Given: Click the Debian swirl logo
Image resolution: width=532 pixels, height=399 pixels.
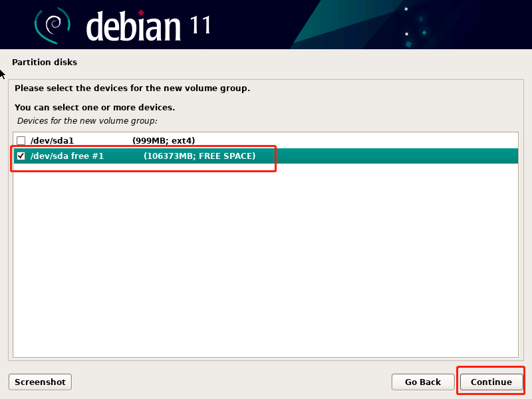Looking at the screenshot, I should (53, 25).
